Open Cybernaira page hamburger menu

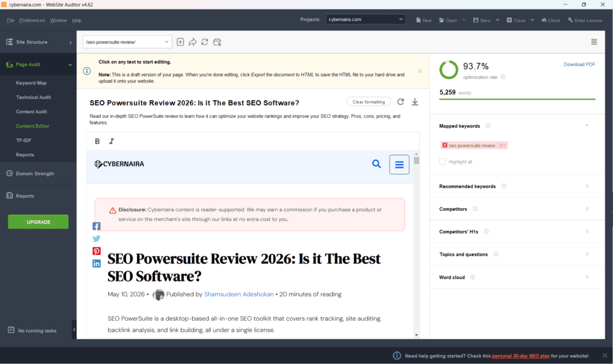[x=399, y=165]
